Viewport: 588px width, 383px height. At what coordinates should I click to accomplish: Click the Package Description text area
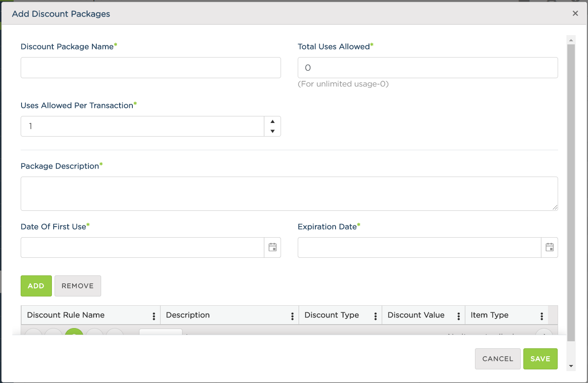pyautogui.click(x=289, y=194)
